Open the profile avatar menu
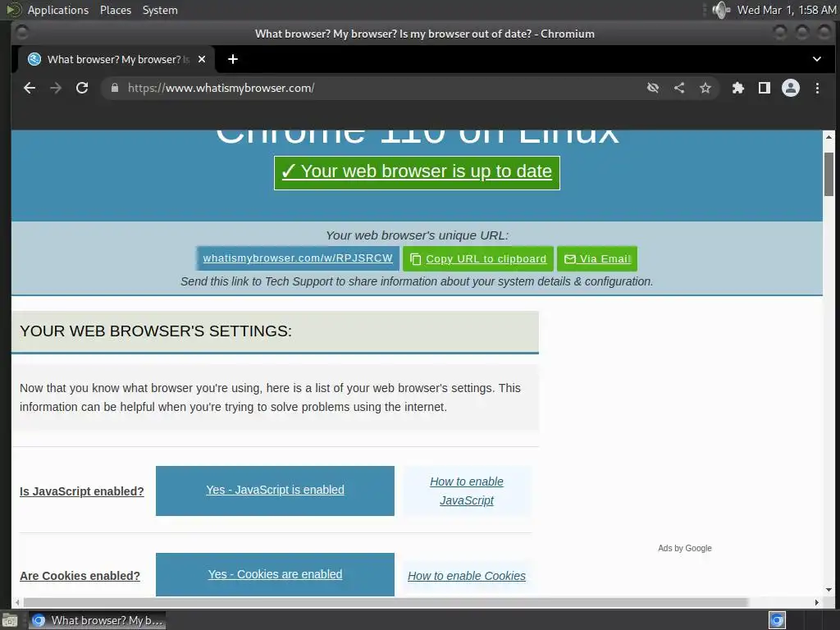This screenshot has height=630, width=840. tap(791, 88)
